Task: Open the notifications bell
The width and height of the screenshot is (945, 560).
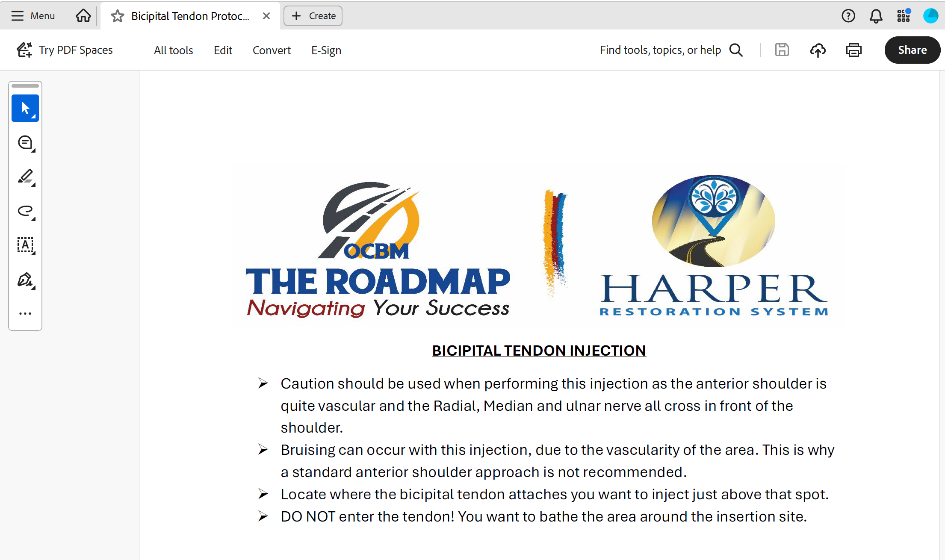Action: 875,16
